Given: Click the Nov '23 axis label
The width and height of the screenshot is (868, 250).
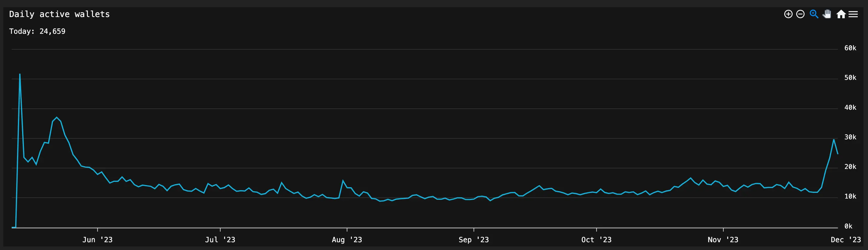Looking at the screenshot, I should click(x=723, y=240).
